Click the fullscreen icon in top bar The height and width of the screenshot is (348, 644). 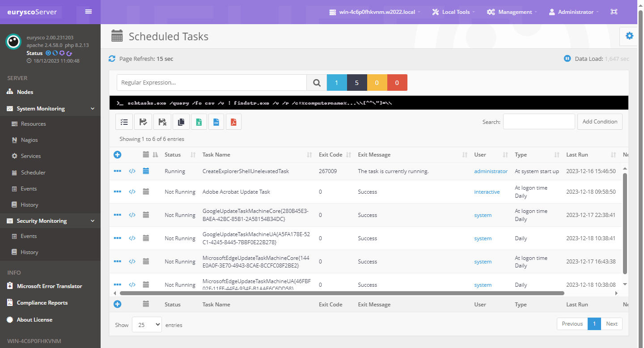point(614,12)
